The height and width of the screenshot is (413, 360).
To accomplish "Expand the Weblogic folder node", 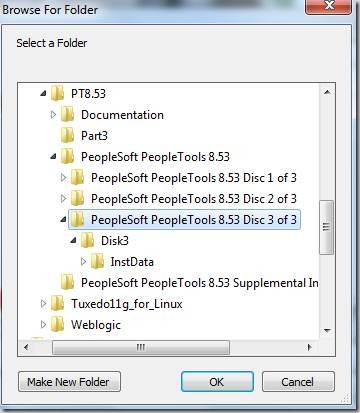I will tap(43, 325).
